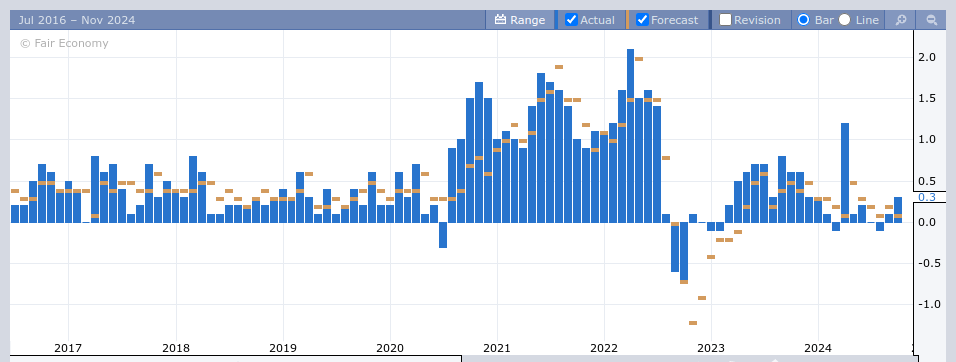956x362 pixels.
Task: Select the 2020 negative bar near -0.3
Action: pos(443,235)
